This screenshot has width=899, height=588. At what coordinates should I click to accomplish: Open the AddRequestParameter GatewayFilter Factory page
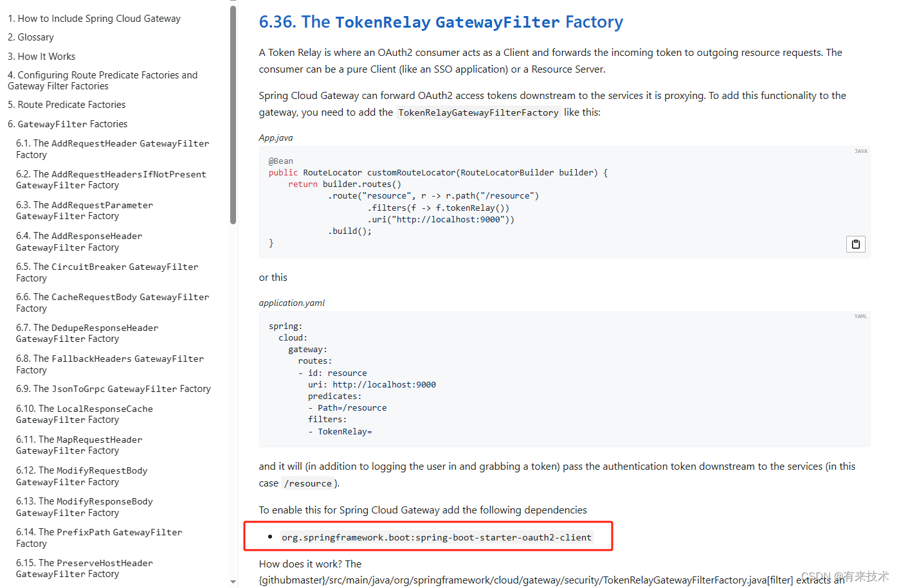point(84,210)
